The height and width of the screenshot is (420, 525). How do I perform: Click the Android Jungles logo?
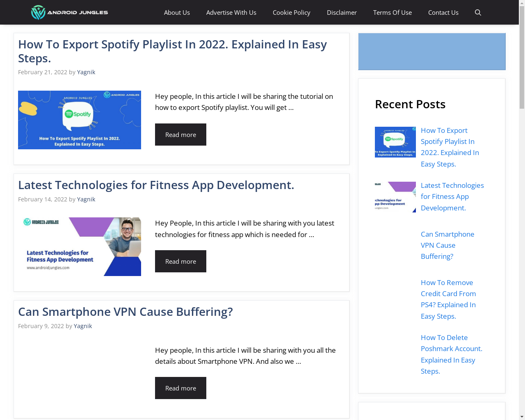(x=70, y=12)
